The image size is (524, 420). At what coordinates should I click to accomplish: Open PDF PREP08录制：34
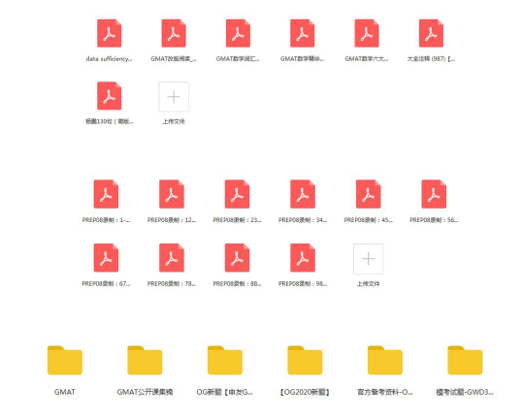[x=303, y=194]
